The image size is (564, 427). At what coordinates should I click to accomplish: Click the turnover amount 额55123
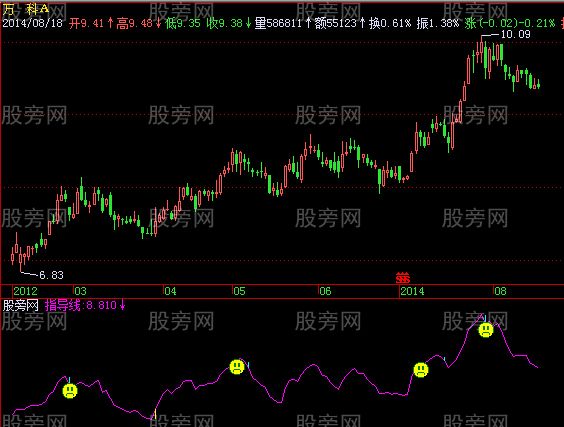(335, 23)
